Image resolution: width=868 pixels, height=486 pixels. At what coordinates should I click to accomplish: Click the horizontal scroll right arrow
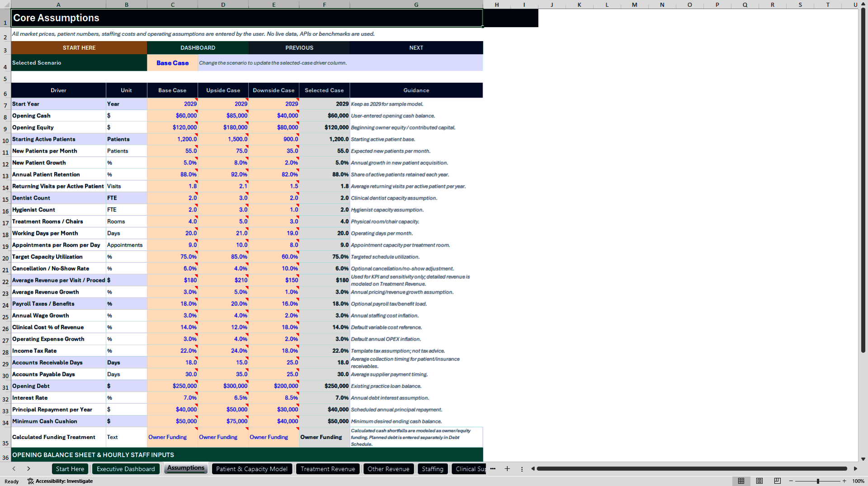tap(855, 469)
